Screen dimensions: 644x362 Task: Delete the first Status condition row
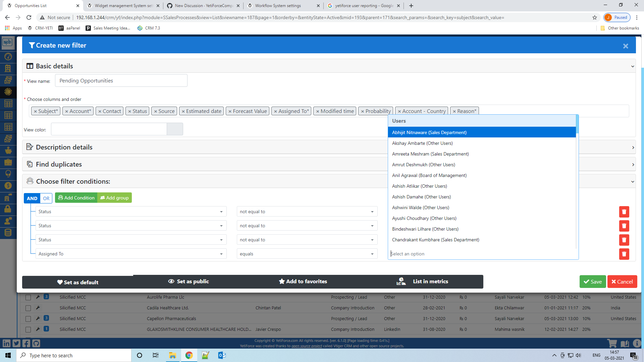click(x=624, y=212)
